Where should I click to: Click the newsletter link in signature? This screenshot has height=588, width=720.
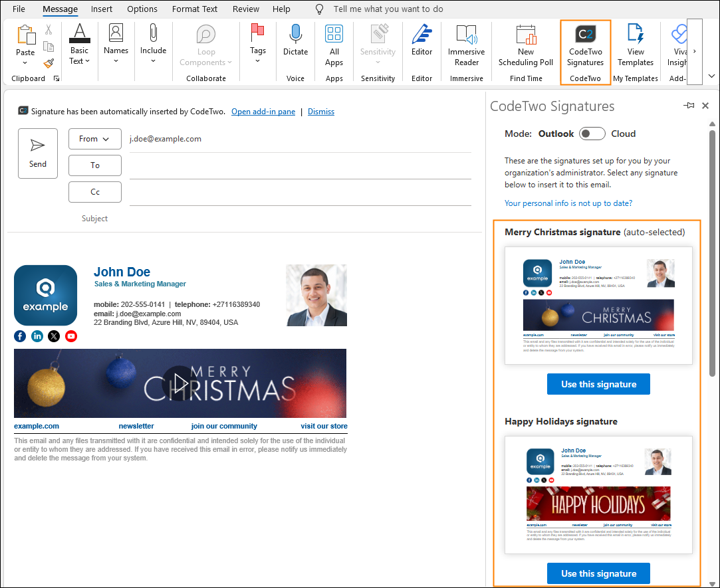136,426
